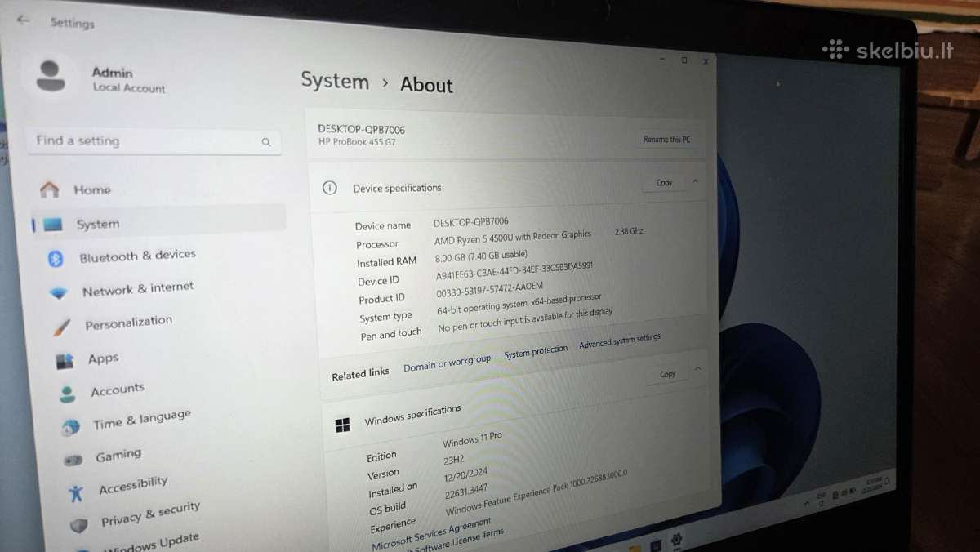Click Rename this PC button
980x552 pixels.
[667, 140]
